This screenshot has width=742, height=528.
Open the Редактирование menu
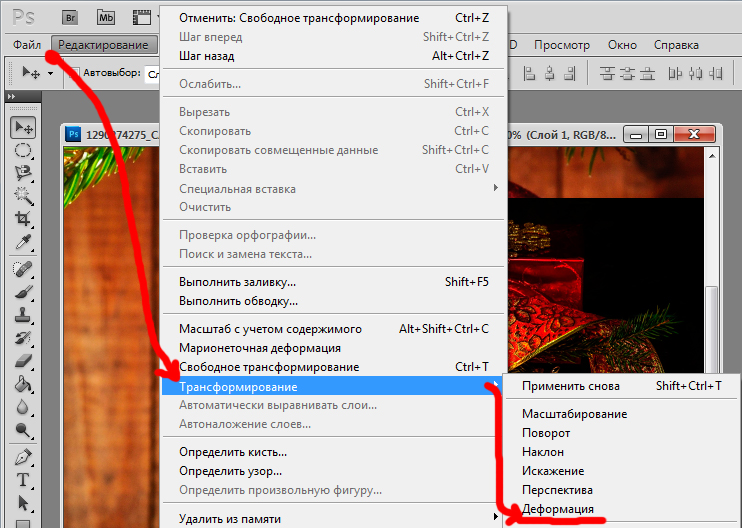[104, 45]
